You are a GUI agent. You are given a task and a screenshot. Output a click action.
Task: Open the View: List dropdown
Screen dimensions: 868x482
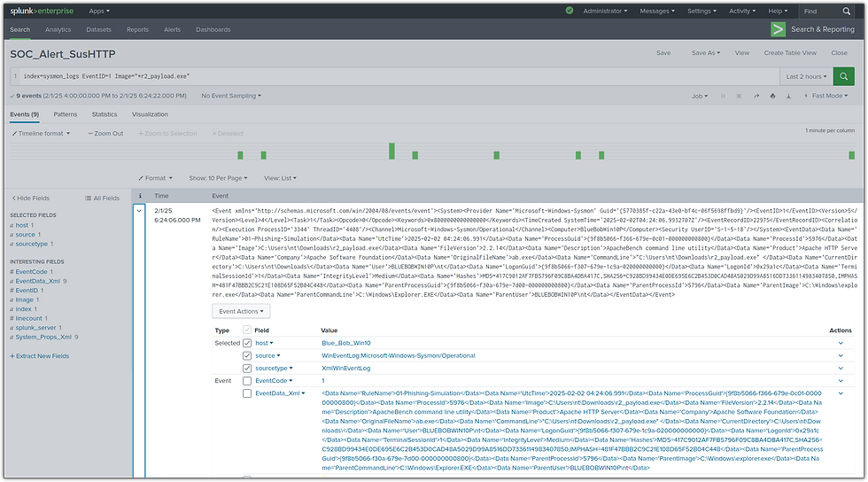pos(280,178)
